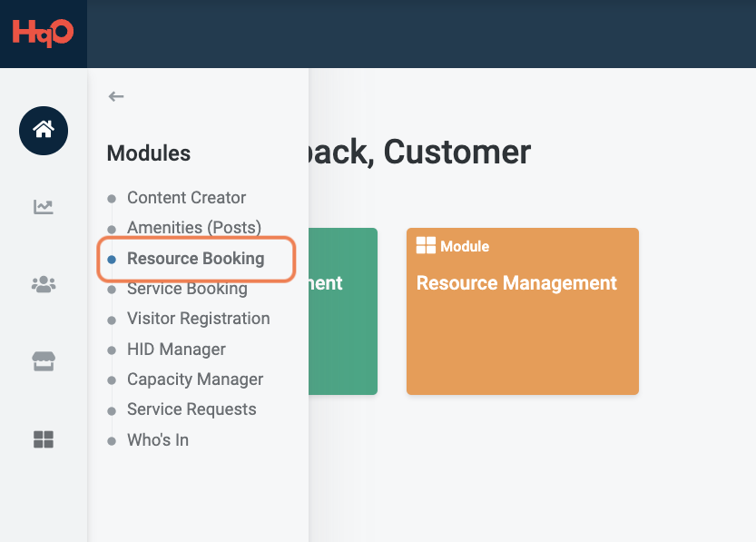This screenshot has width=756, height=542.
Task: Open Amenities (Posts) module
Action: point(193,228)
